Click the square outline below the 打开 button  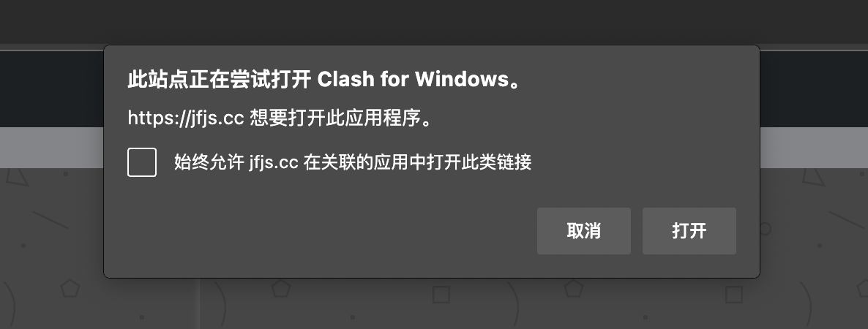point(734,295)
